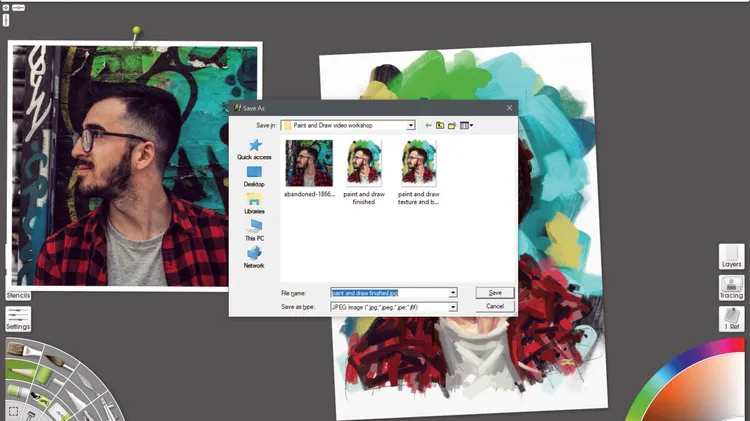Select the 'paint and draw finished' file
The width and height of the screenshot is (750, 421).
[364, 172]
